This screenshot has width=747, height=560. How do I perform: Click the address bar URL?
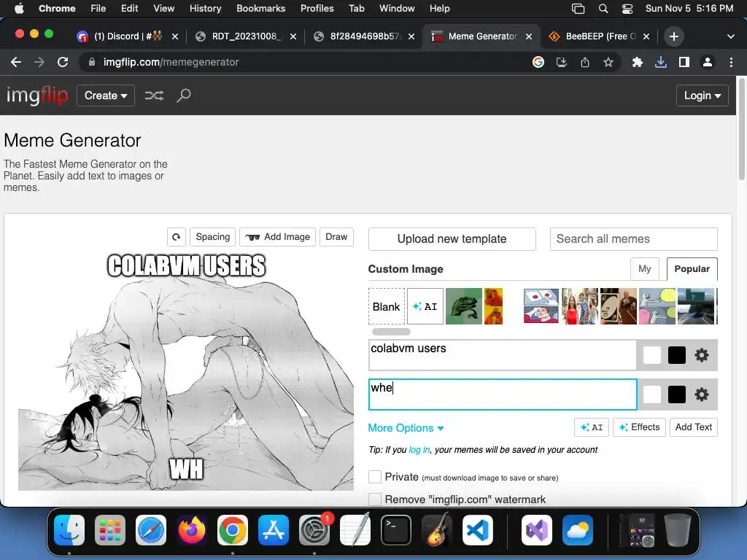[171, 62]
